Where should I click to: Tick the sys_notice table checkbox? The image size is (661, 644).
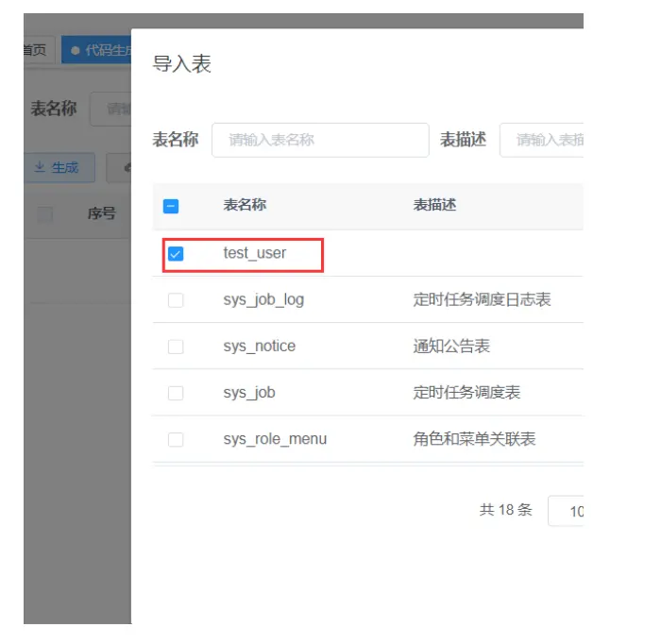pos(176,347)
